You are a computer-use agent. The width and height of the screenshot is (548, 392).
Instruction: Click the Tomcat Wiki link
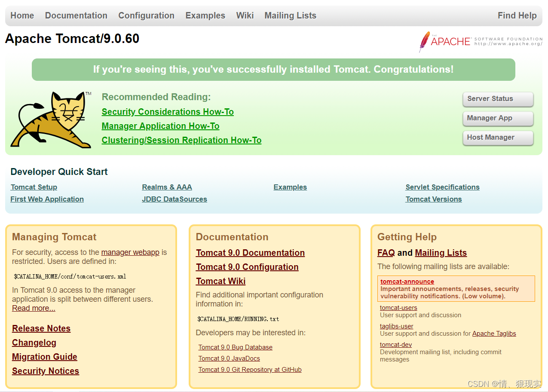tap(221, 281)
